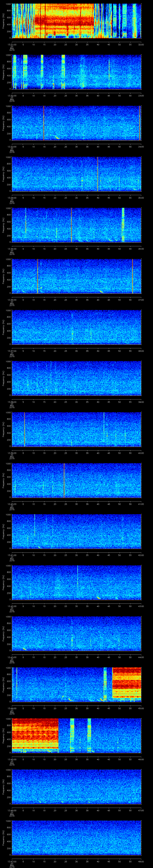
Task: Click the red spike near 56s in the 13:36 spectrogram
Action: (x=133, y=276)
